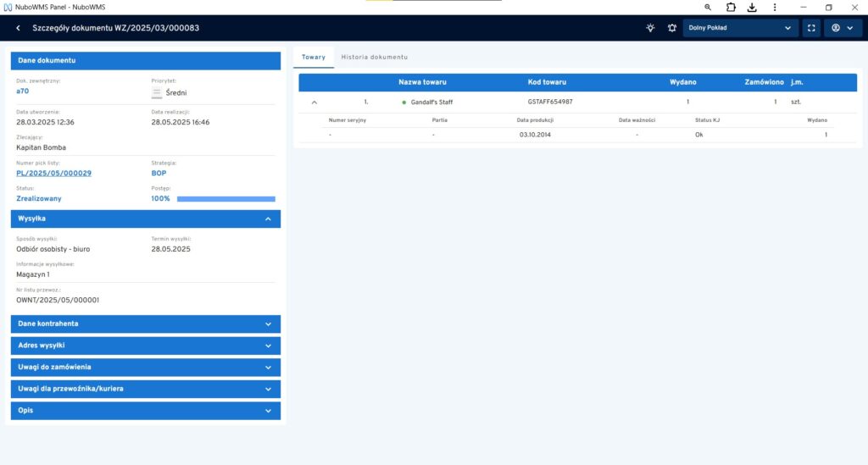Click the lightbulb icon in the top bar
This screenshot has width=868, height=465.
click(650, 28)
